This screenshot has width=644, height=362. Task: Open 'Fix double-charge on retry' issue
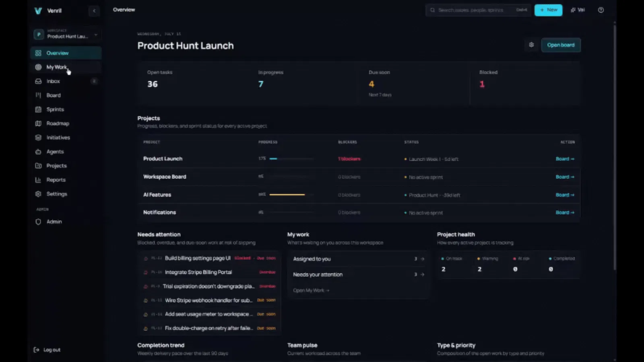pyautogui.click(x=209, y=328)
